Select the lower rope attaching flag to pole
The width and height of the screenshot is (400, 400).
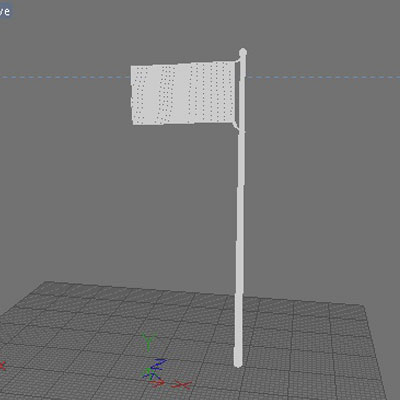tap(236, 127)
